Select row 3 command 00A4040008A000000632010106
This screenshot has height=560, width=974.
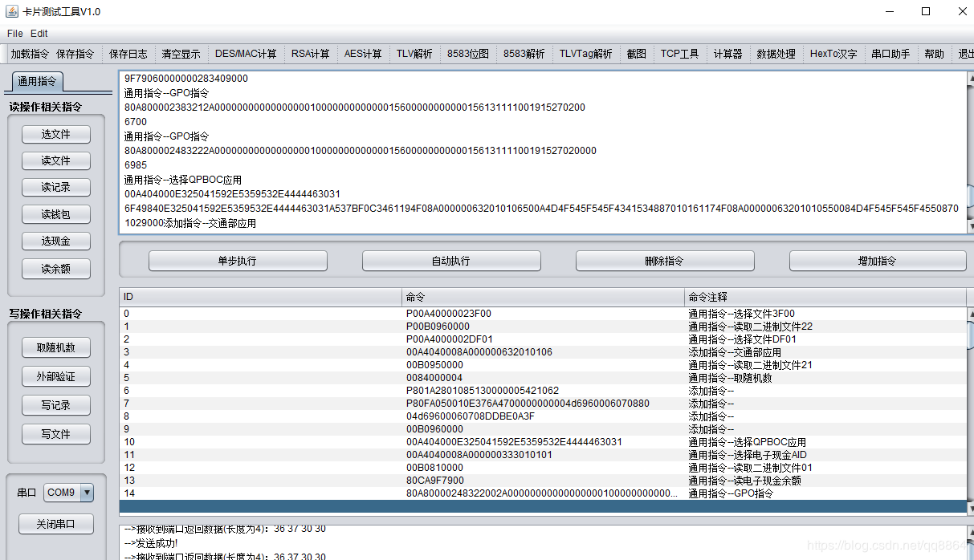coord(543,352)
